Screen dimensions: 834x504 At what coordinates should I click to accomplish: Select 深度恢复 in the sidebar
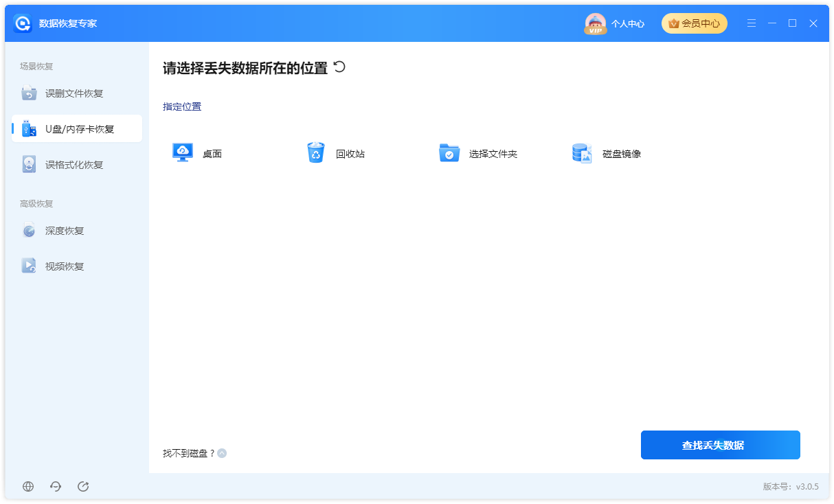coord(77,231)
